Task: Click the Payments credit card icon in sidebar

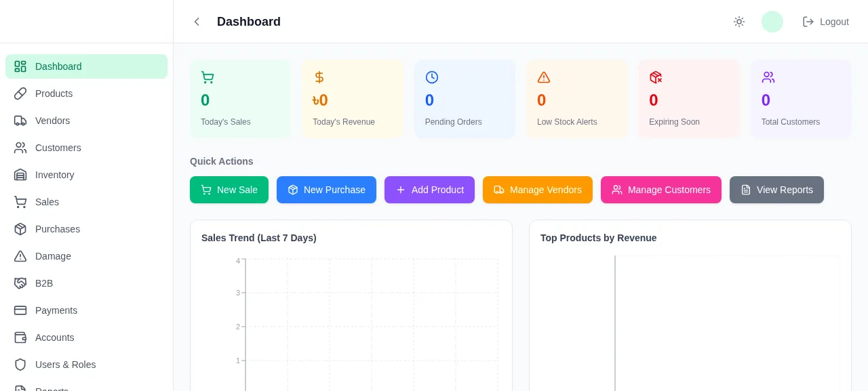Action: [x=20, y=310]
